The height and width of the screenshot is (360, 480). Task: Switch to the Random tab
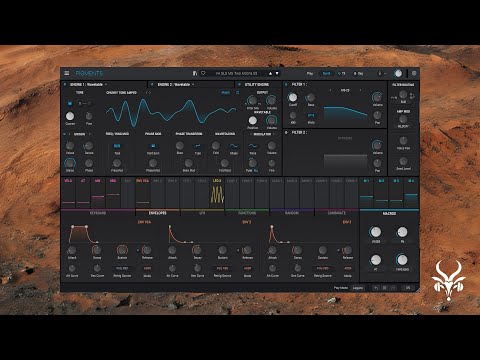pos(292,213)
